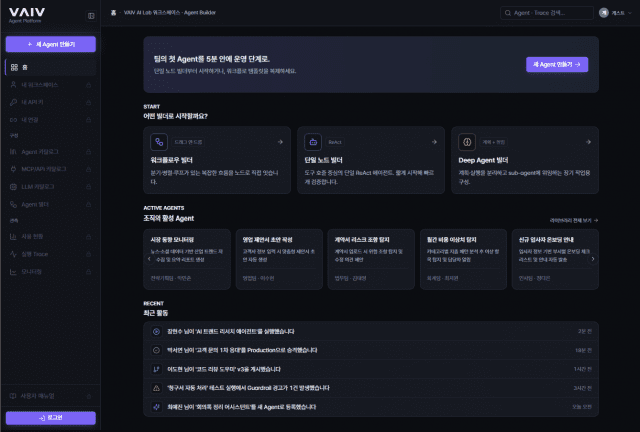Click the lock icon on 내 워크스페이스 row
This screenshot has height=432, width=640.
89,85
